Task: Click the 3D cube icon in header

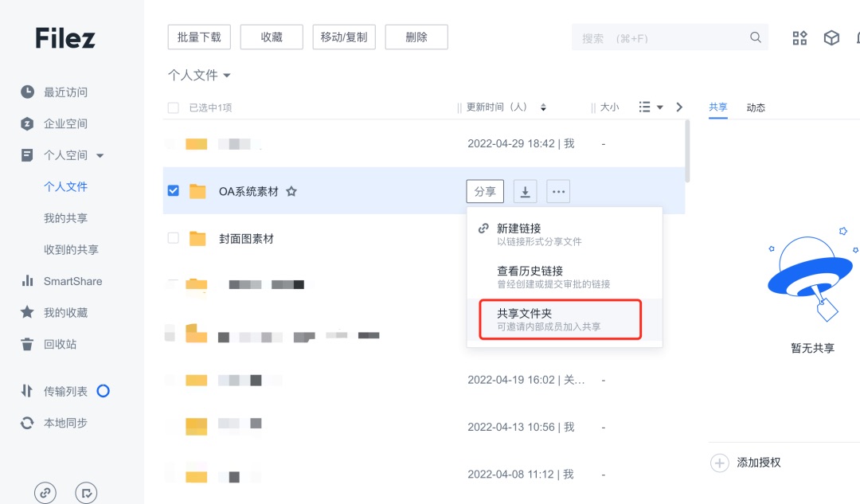Action: [831, 38]
